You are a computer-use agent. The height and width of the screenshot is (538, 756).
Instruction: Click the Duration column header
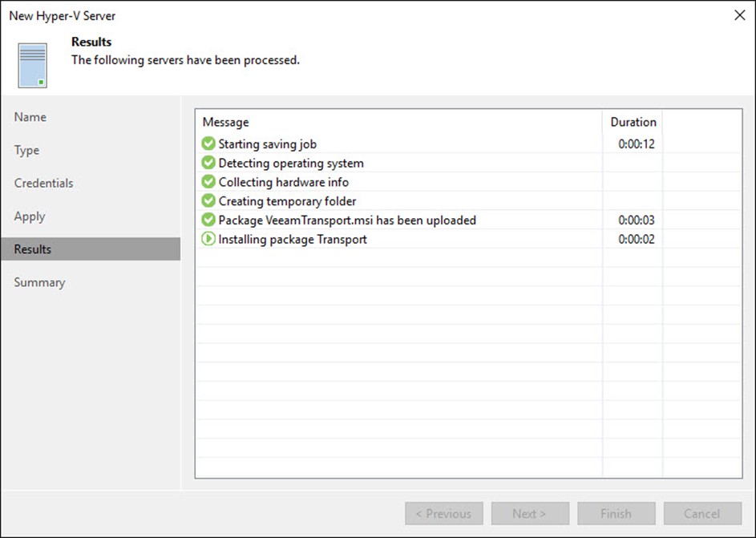[x=633, y=122]
